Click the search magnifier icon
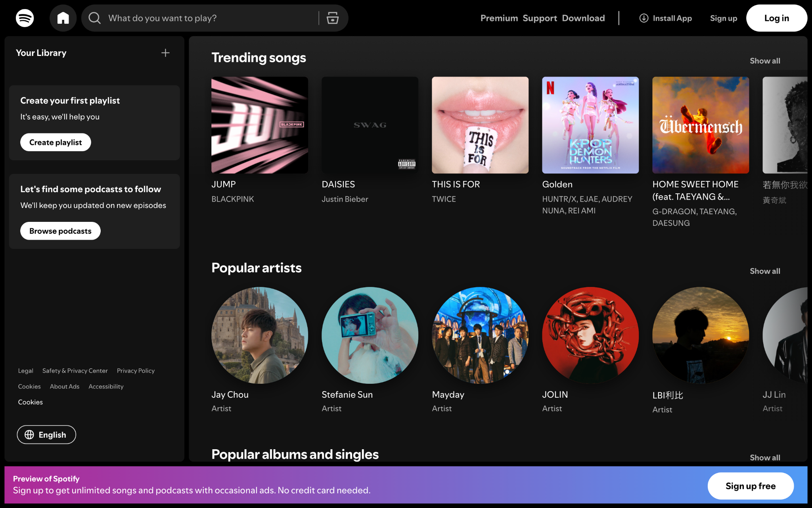This screenshot has width=812, height=508. click(94, 18)
